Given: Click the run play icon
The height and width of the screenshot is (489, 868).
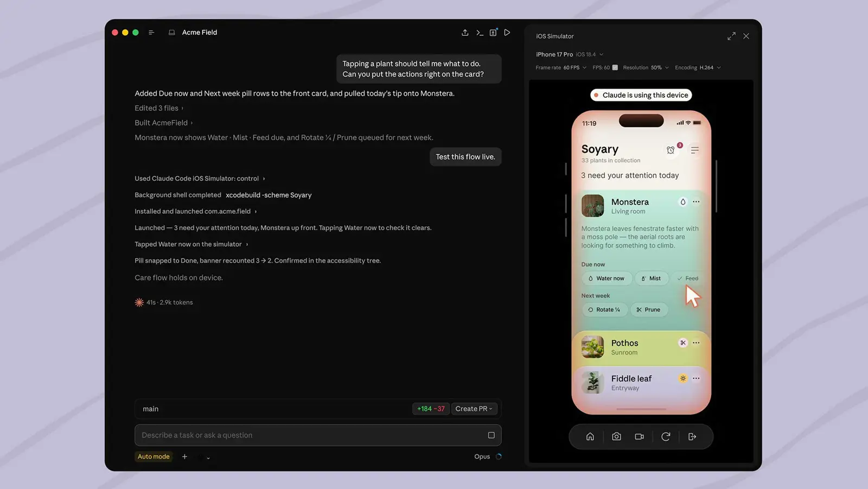Looking at the screenshot, I should click(x=507, y=33).
